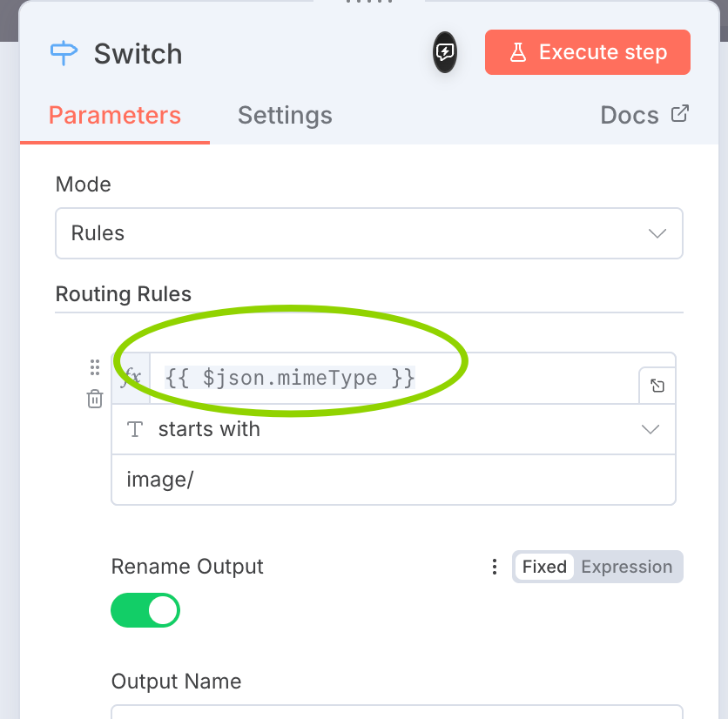Click the $json.mimeType expression field
Screen dimensions: 728x719
pos(392,378)
